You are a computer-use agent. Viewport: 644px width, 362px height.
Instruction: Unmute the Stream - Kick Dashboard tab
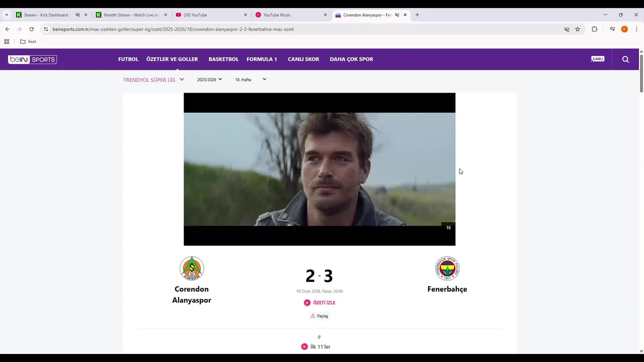coord(77,15)
